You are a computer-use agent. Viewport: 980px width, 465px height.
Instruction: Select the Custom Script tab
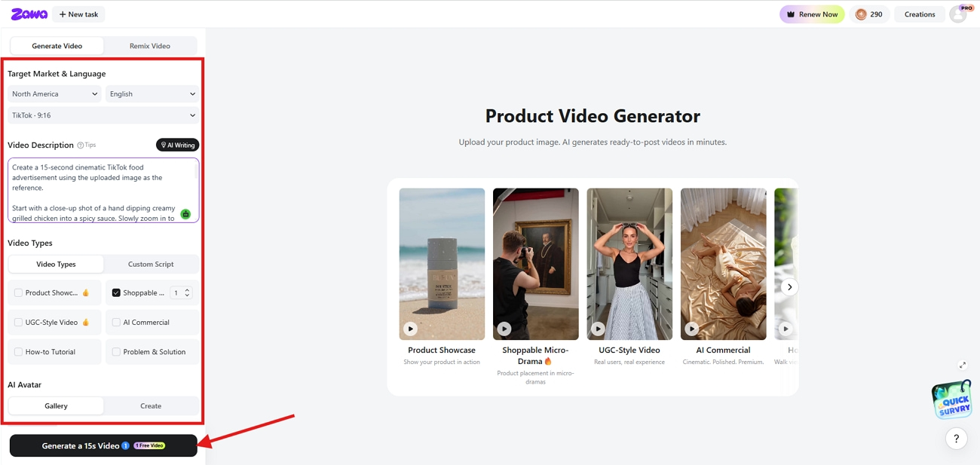point(151,265)
